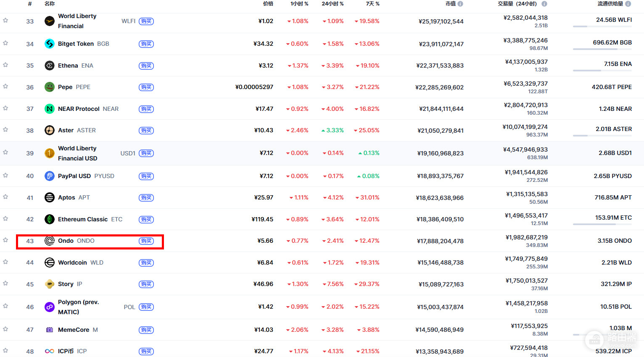Toggle the watchlist star for Ethereum Classic
The height and width of the screenshot is (357, 644).
point(5,218)
